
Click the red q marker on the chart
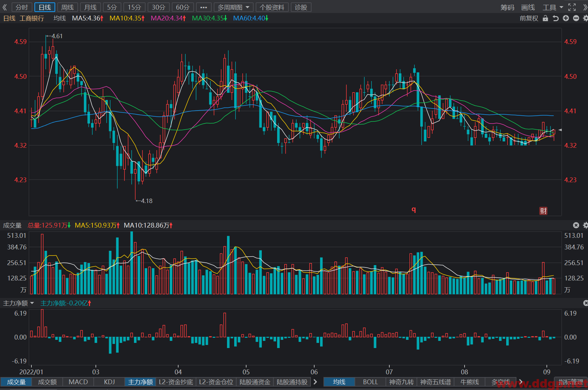[414, 209]
